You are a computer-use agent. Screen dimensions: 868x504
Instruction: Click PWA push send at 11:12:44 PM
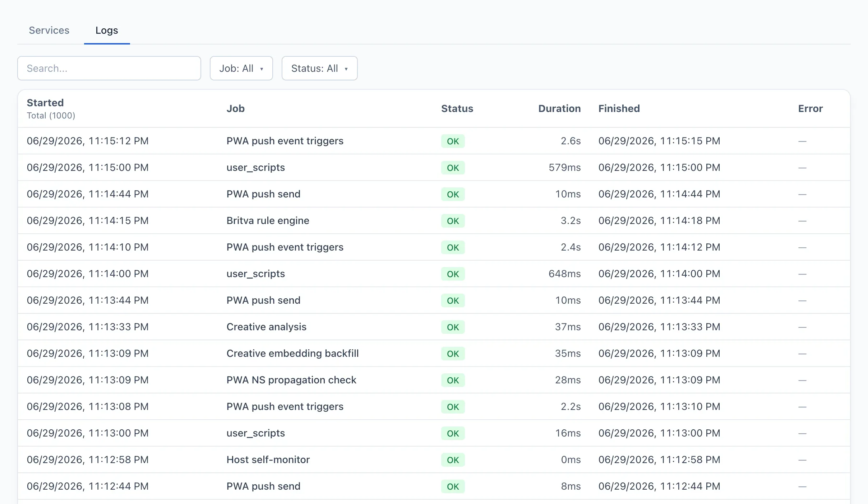coord(263,486)
